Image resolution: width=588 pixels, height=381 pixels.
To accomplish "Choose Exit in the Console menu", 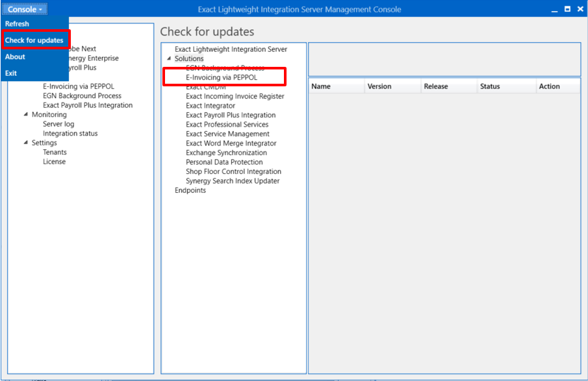I will tap(11, 73).
